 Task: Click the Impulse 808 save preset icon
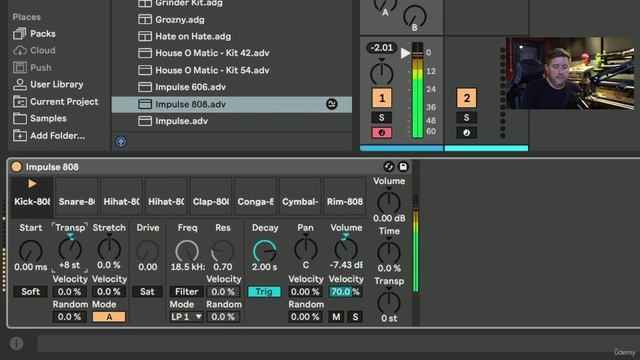(x=403, y=167)
